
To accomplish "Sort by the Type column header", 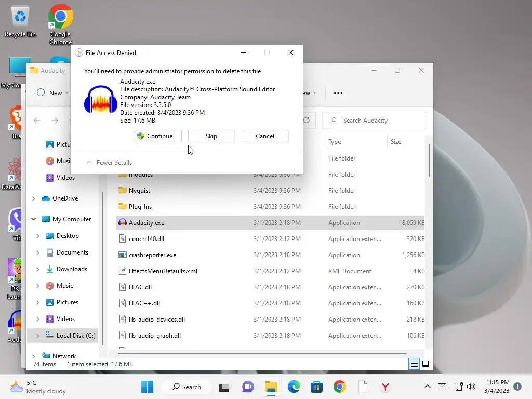I will tap(335, 142).
